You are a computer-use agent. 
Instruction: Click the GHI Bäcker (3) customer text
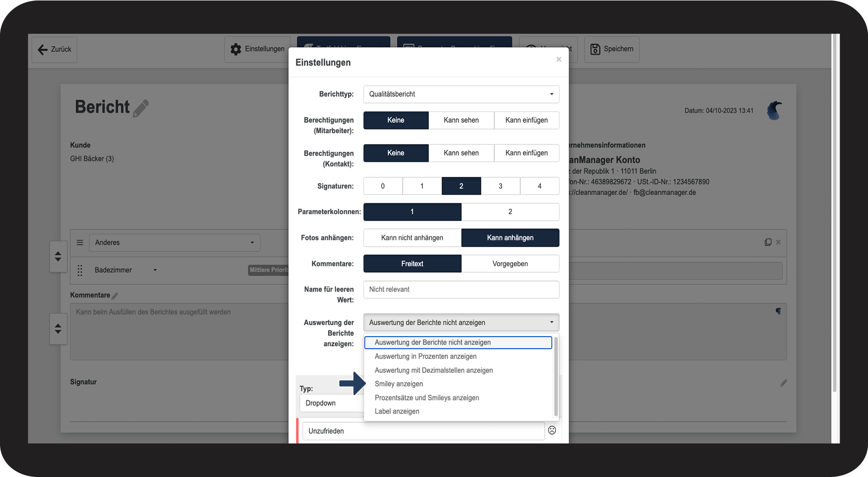click(x=92, y=159)
